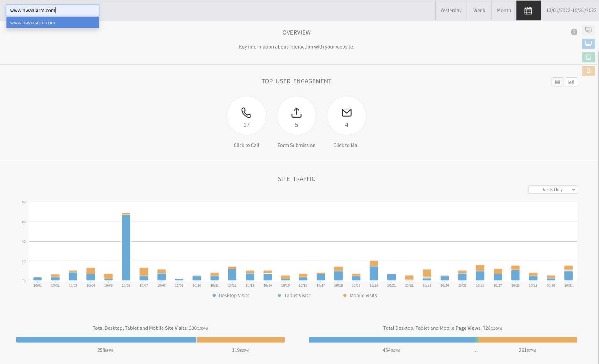Switch engagement view to bar chart icon
The height and width of the screenshot is (364, 599).
click(x=571, y=82)
